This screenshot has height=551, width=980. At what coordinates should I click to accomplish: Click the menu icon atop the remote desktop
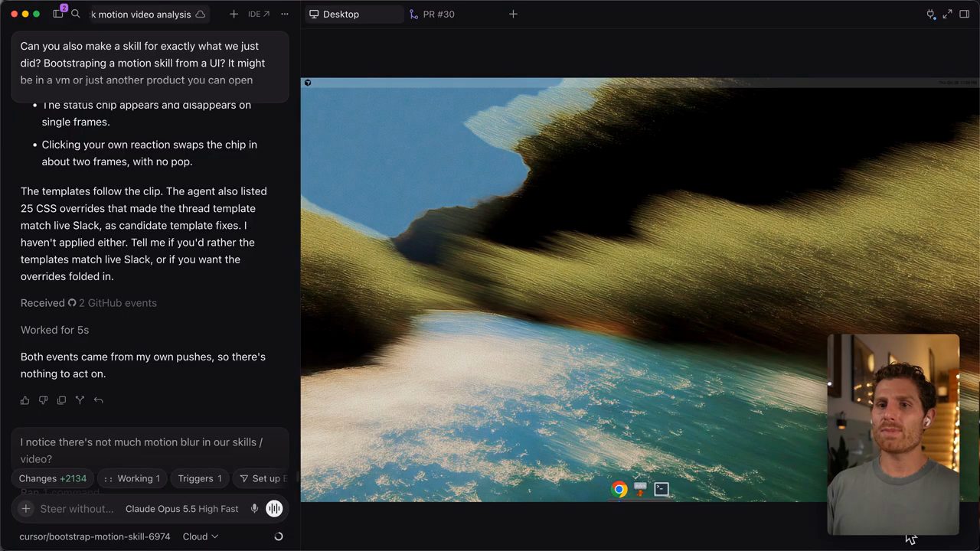tap(308, 83)
